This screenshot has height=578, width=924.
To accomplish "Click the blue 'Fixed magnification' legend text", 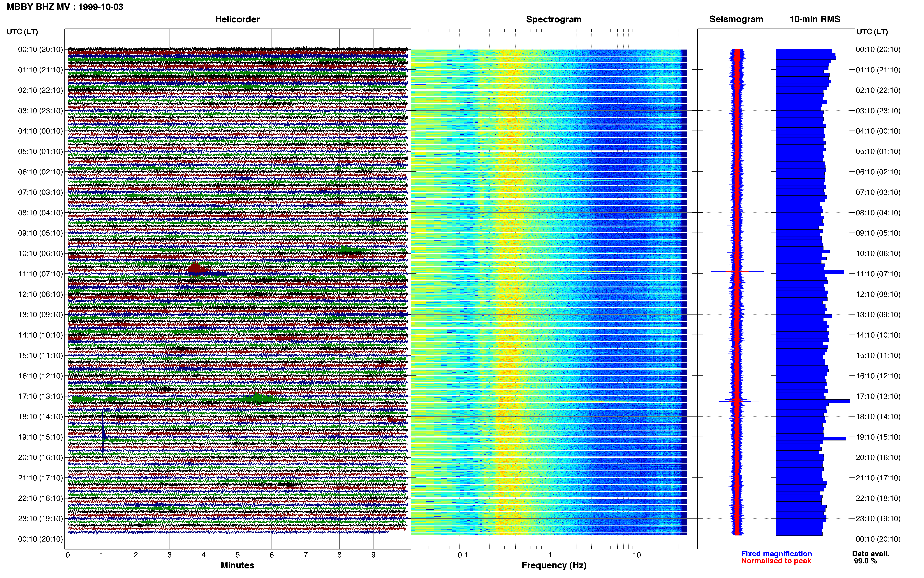I will 776,554.
